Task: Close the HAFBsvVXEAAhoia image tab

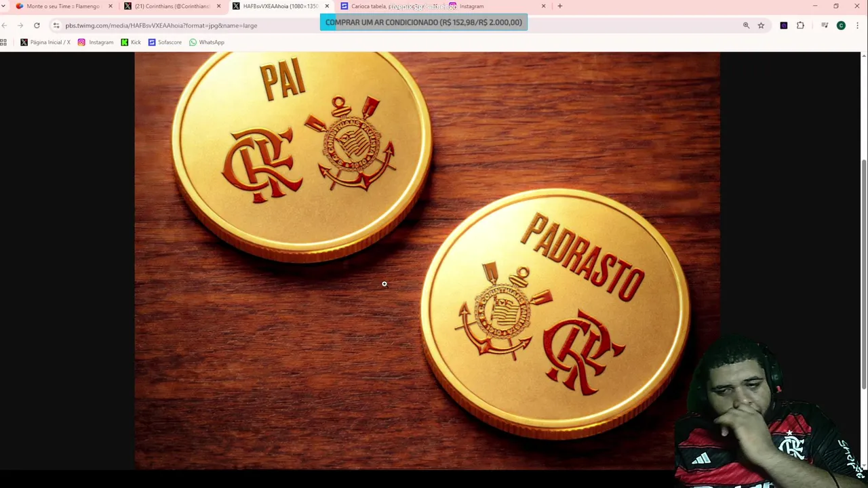Action: [327, 6]
